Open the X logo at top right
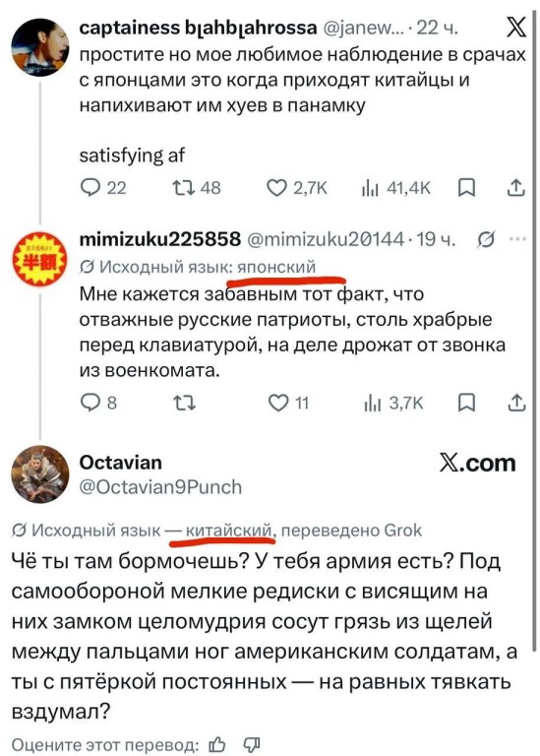 click(514, 28)
